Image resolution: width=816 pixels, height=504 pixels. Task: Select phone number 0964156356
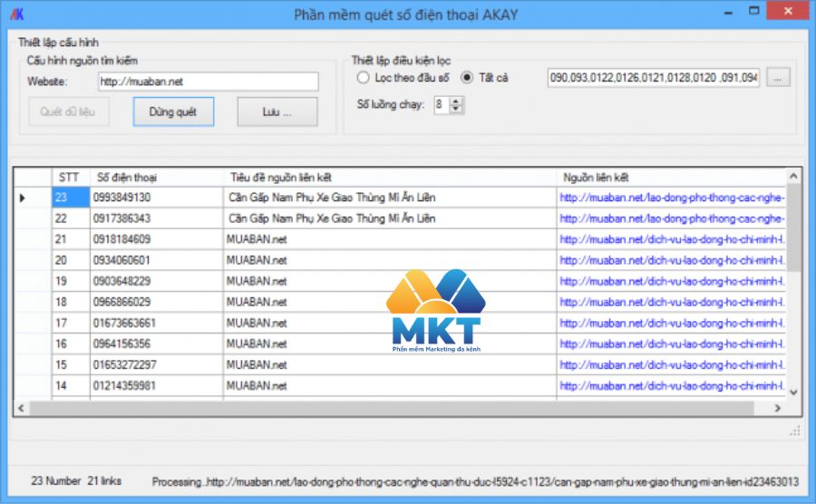[x=157, y=344]
